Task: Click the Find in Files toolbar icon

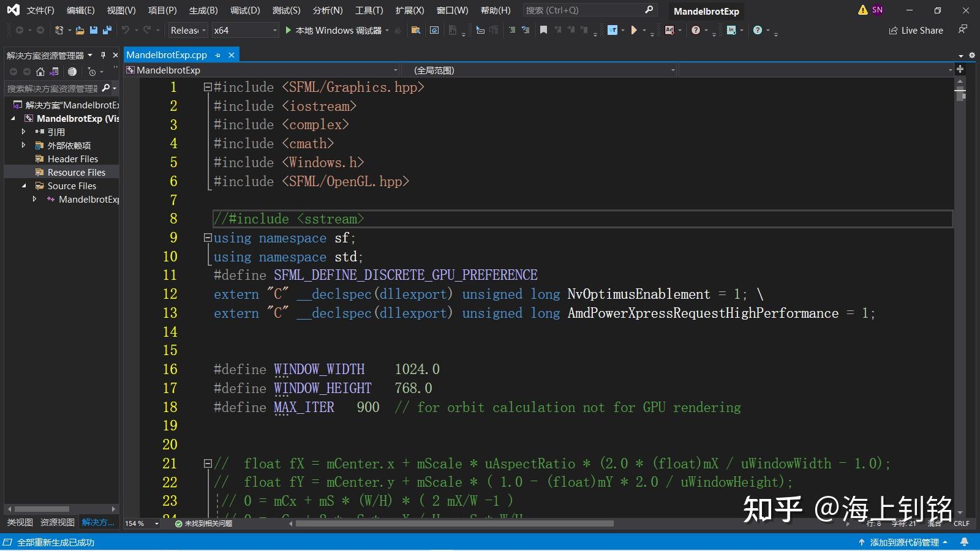Action: pos(416,30)
